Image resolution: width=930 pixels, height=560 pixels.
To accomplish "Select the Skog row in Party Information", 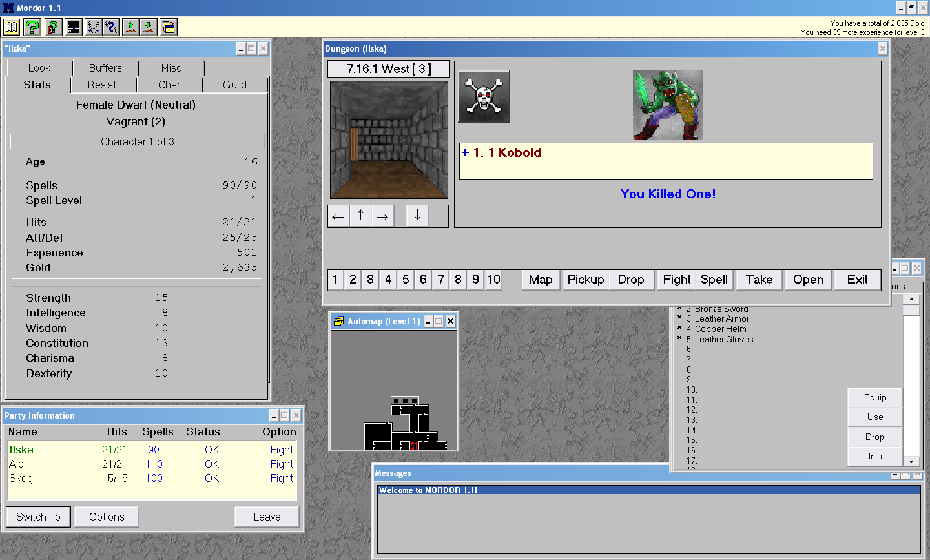I will click(152, 478).
